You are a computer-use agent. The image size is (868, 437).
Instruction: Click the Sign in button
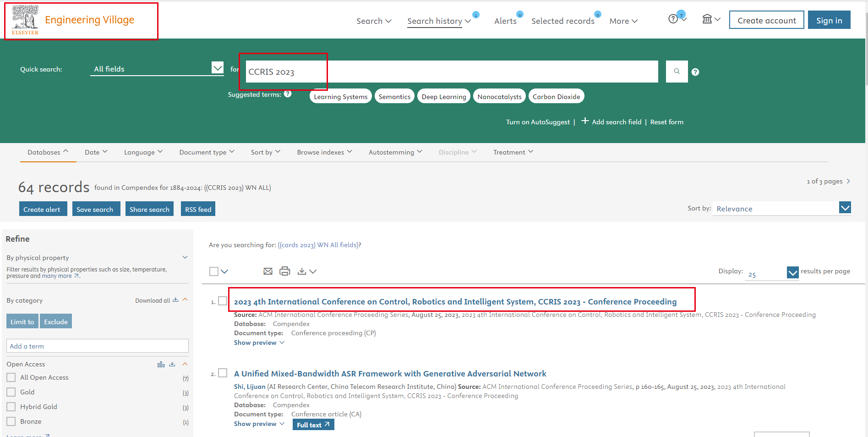pos(829,20)
